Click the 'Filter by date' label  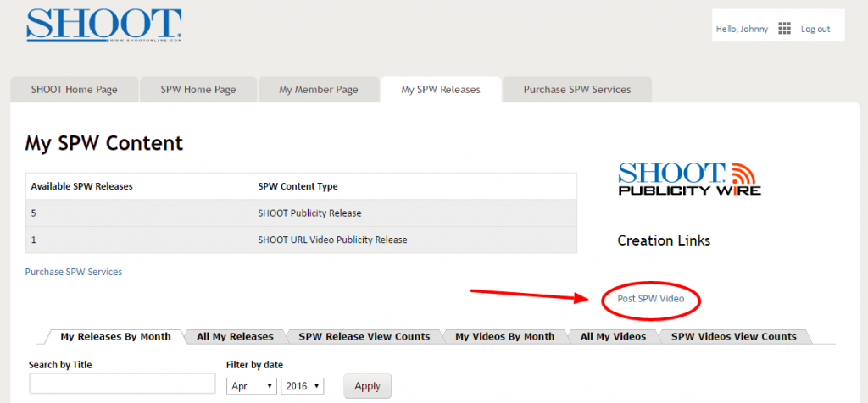point(254,365)
